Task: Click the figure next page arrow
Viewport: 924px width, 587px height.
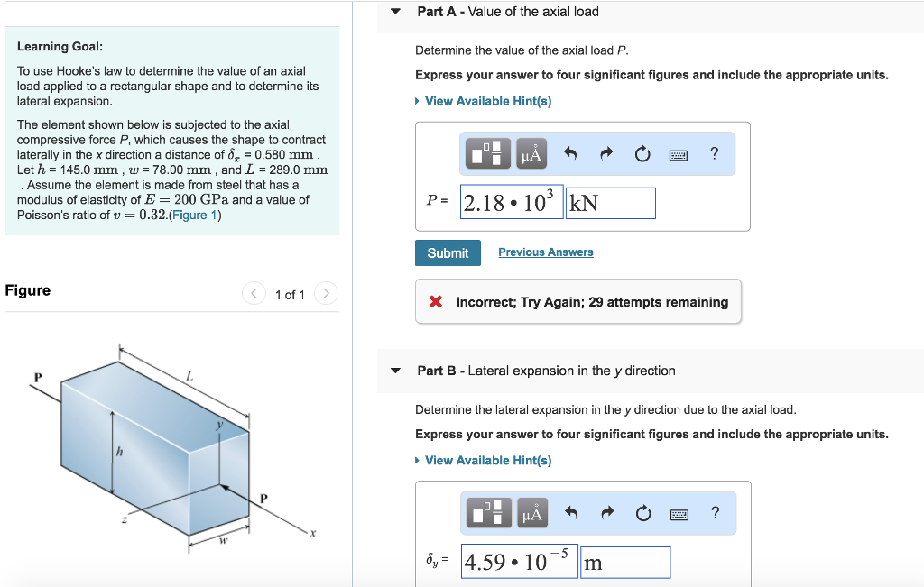Action: (325, 293)
